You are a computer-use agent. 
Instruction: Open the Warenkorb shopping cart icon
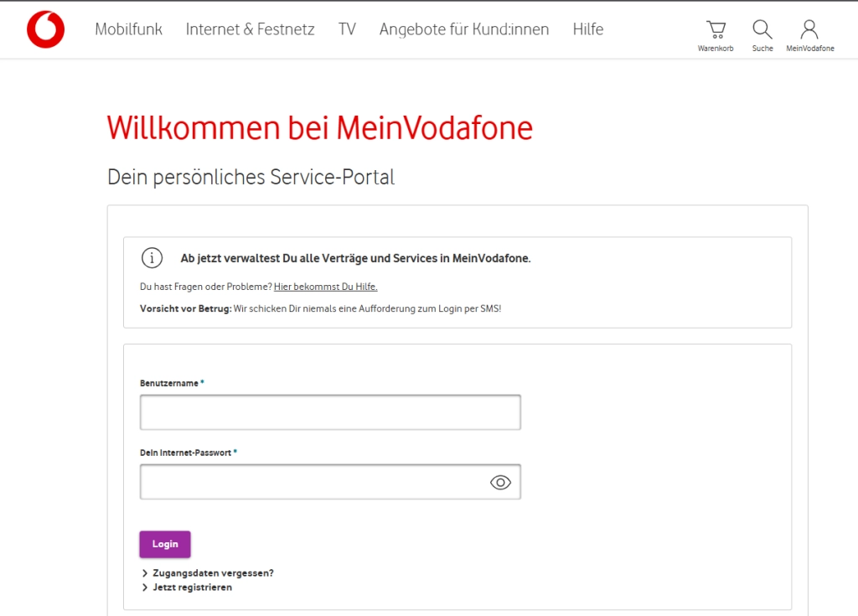coord(716,30)
